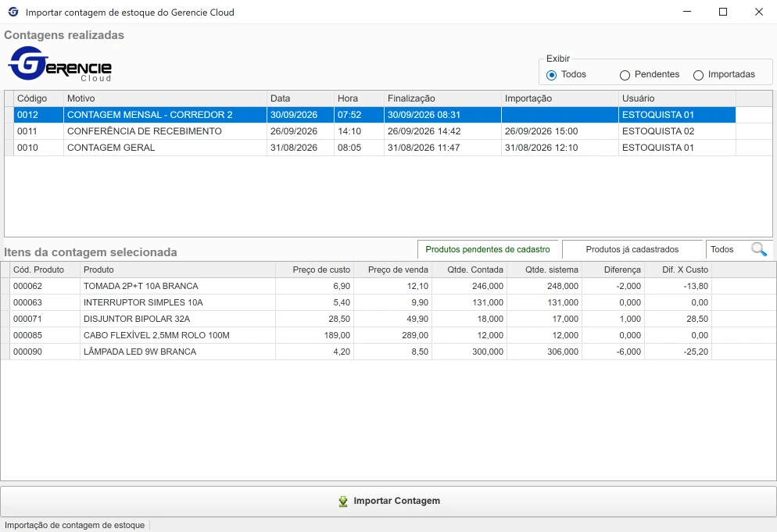Click the Cód. Produto column header
Screen dimensions: 777x532
click(x=45, y=270)
